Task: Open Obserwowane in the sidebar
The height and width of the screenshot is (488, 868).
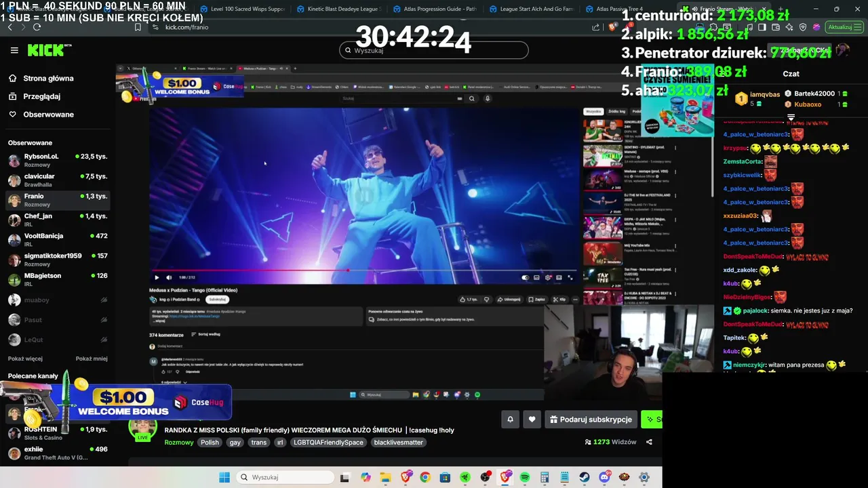Action: click(x=41, y=115)
